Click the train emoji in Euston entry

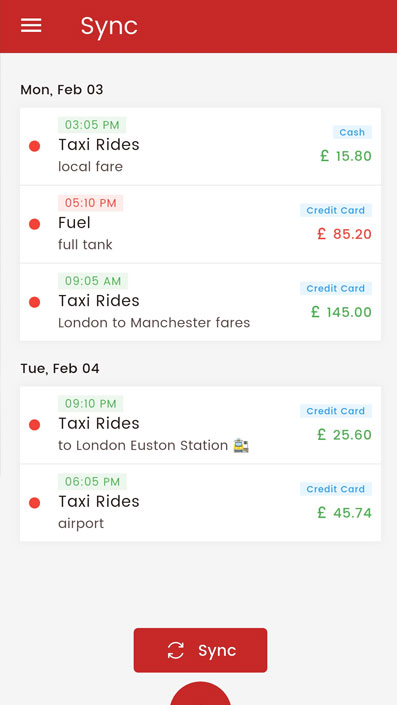pyautogui.click(x=241, y=446)
